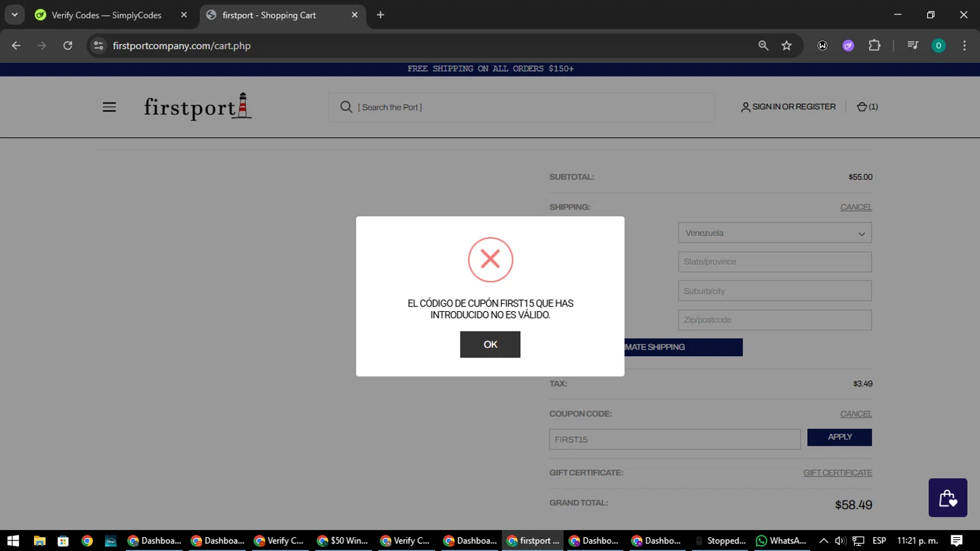The width and height of the screenshot is (980, 551).
Task: Click the Suburb/city field
Action: coord(775,291)
